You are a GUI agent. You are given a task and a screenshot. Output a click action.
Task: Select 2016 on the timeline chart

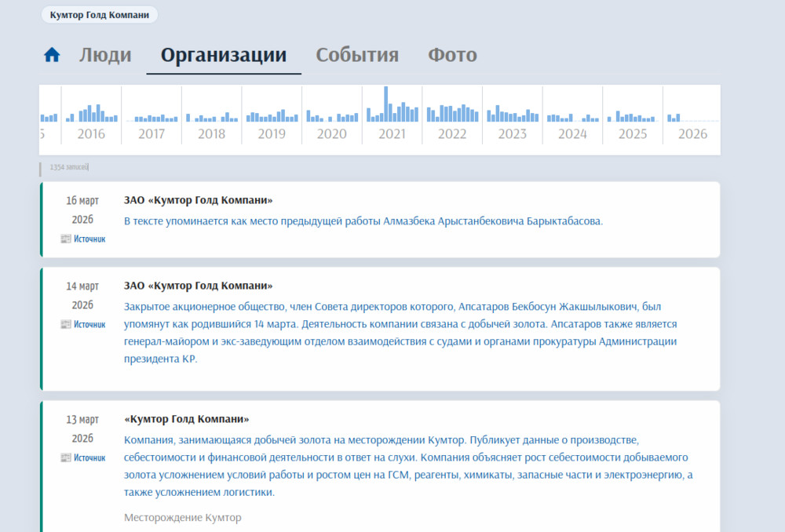pyautogui.click(x=91, y=134)
